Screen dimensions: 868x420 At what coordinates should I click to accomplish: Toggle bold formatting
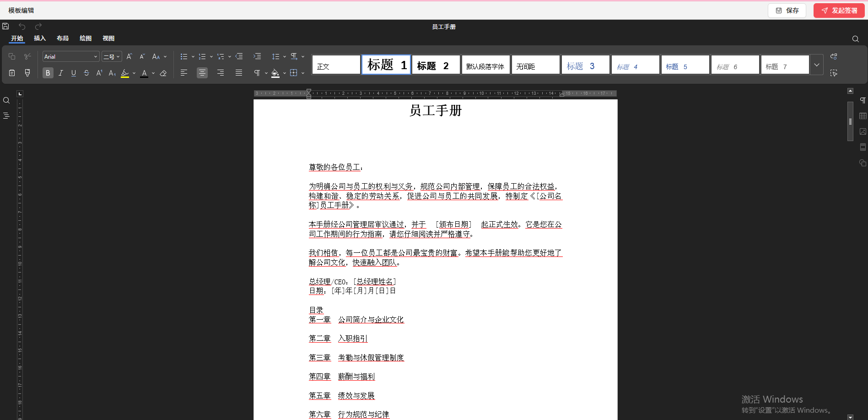pyautogui.click(x=48, y=73)
